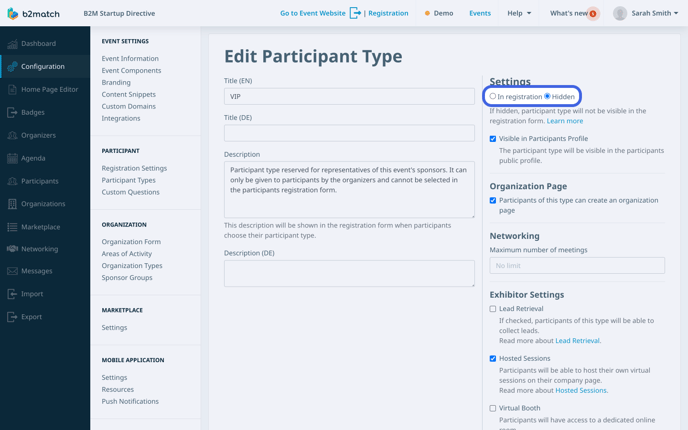The image size is (688, 430).
Task: Open Custom Domains settings
Action: click(x=129, y=106)
